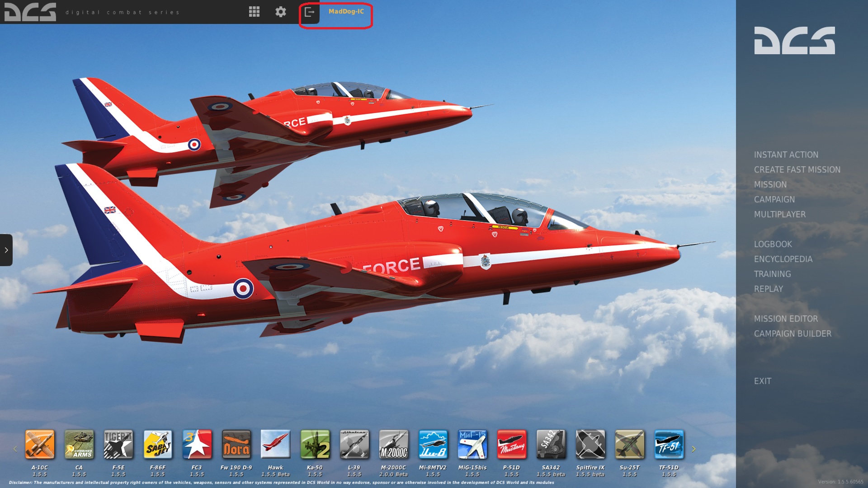Screen dimensions: 868x488
Task: Click the M-2000C 2.0.0 Beta label
Action: 394,471
